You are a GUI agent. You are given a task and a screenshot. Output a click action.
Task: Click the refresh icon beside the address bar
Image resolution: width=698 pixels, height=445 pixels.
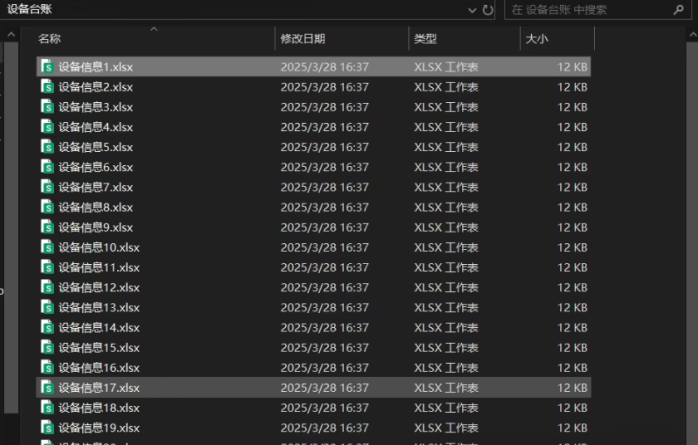[488, 10]
